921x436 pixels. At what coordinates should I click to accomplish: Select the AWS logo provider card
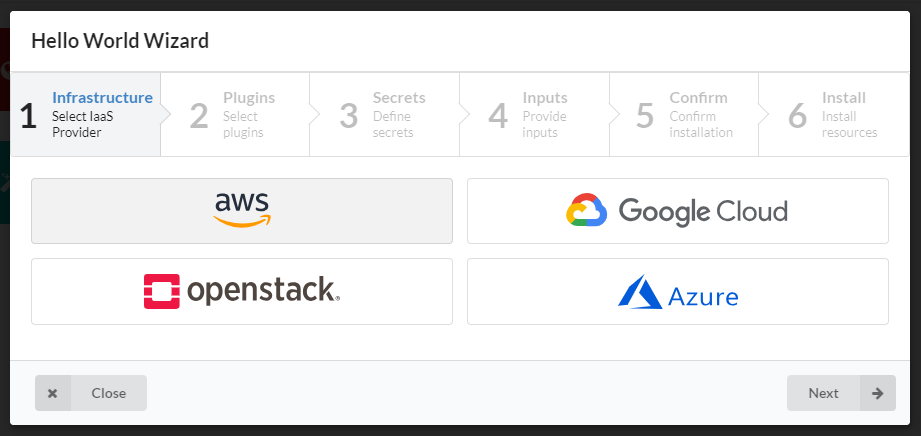click(x=242, y=211)
